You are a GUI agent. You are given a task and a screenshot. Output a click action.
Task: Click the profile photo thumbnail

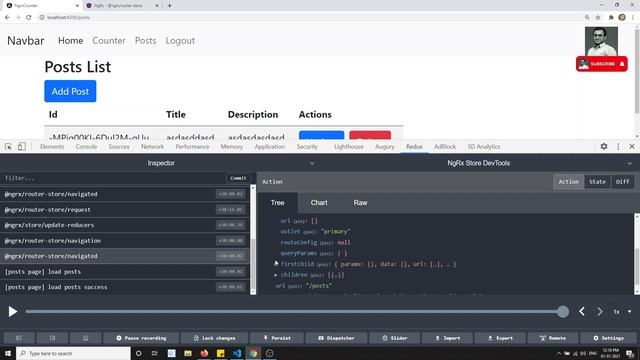pos(601,41)
